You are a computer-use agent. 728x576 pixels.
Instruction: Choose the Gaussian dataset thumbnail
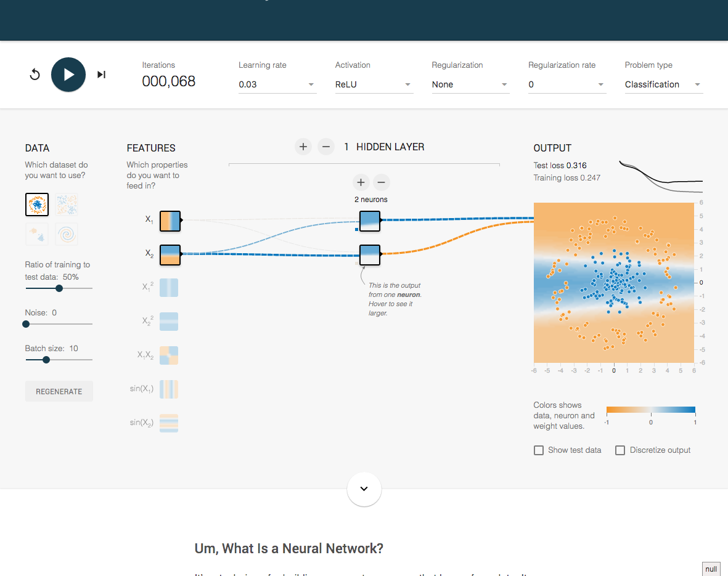click(x=37, y=234)
